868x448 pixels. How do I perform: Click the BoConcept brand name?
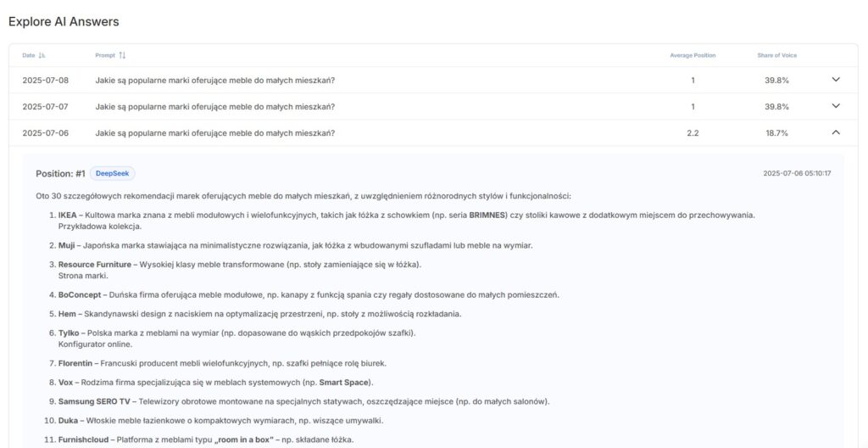coord(80,295)
